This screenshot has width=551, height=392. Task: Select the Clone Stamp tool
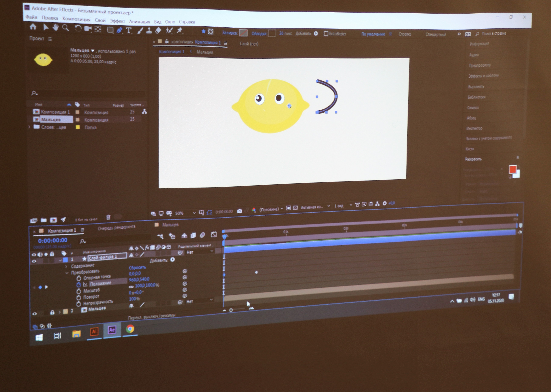(149, 31)
